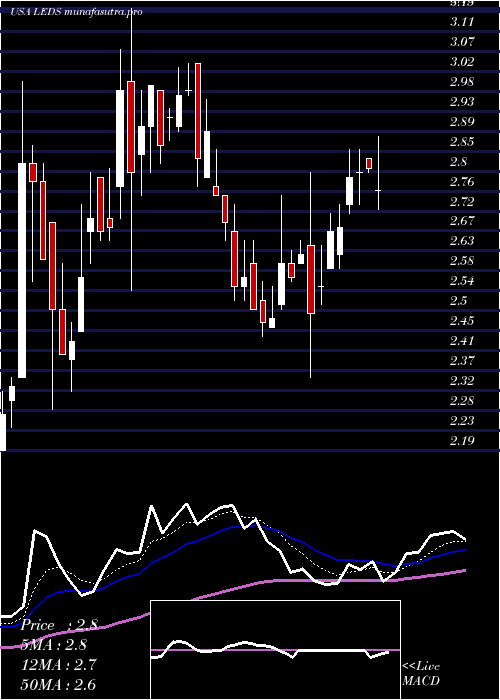
Task: Click the 2.45 price axis label
Action: 462,321
